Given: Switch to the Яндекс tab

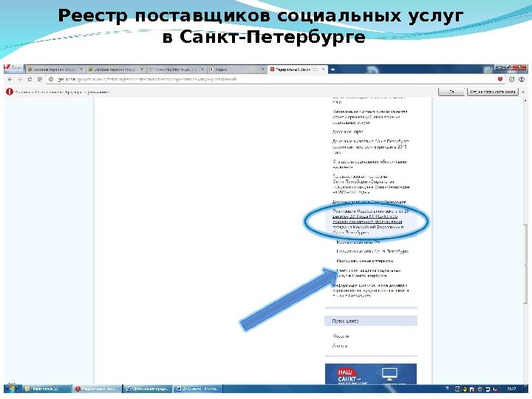Looking at the screenshot, I should (236, 69).
